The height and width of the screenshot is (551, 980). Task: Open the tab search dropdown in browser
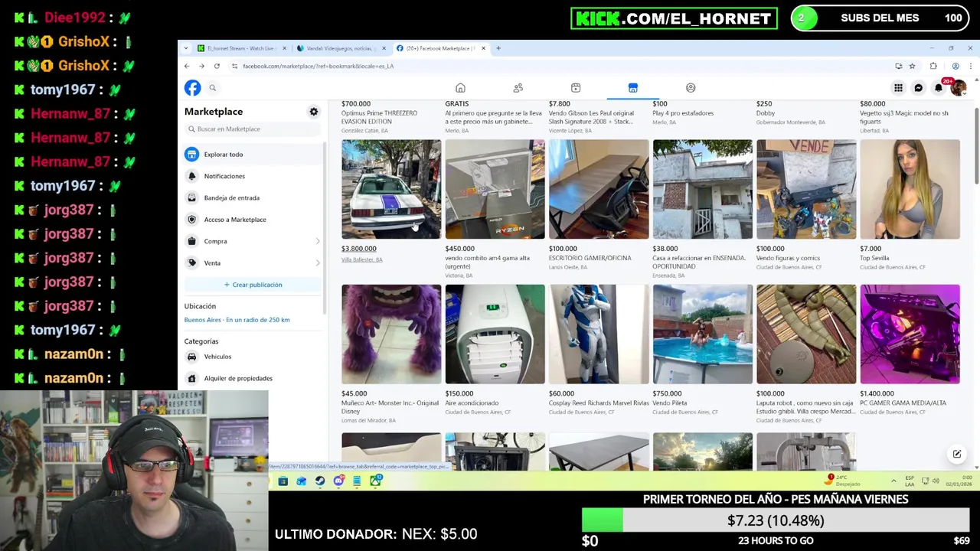[185, 48]
